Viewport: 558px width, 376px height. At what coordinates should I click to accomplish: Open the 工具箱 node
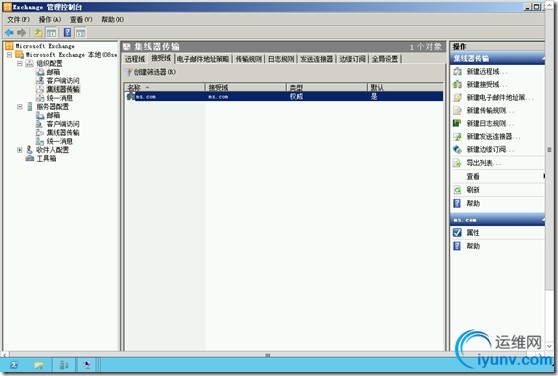pyautogui.click(x=46, y=158)
